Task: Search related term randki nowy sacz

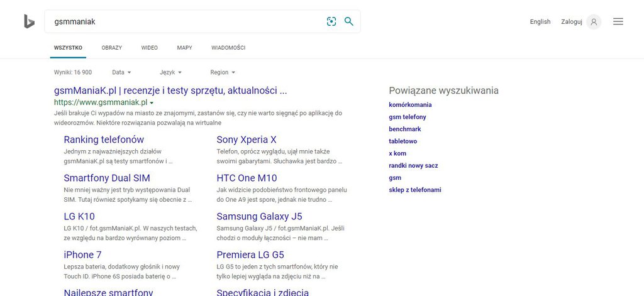Action: (x=413, y=165)
